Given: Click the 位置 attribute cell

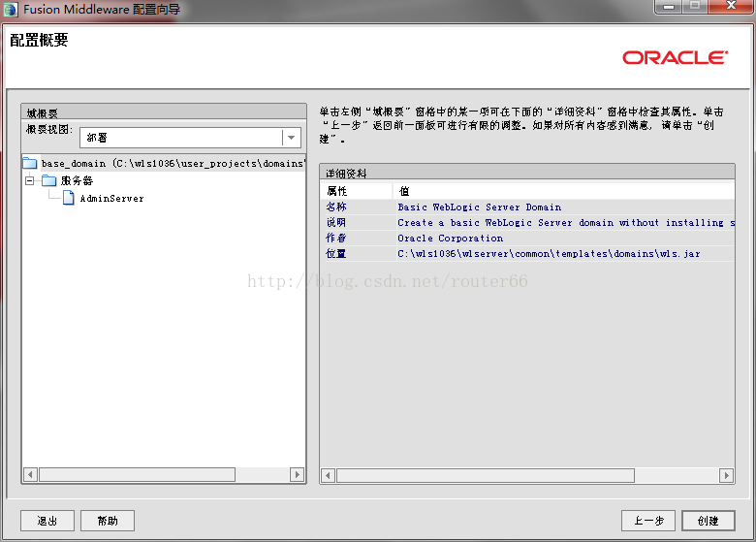Looking at the screenshot, I should click(x=357, y=253).
